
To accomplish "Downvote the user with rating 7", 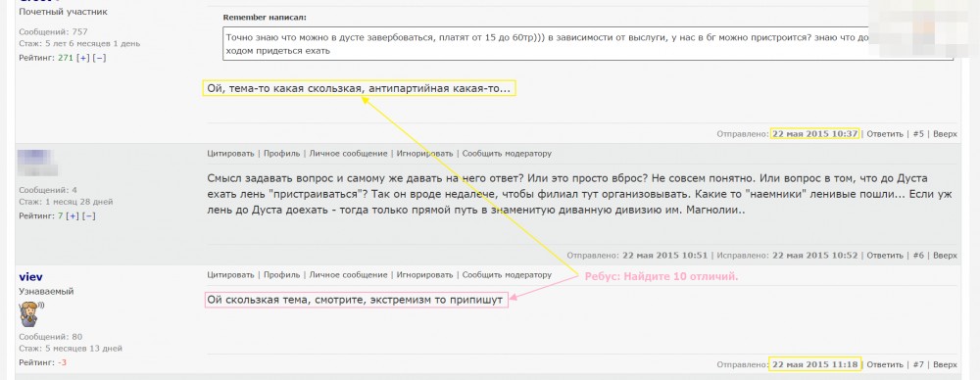I will 89,215.
